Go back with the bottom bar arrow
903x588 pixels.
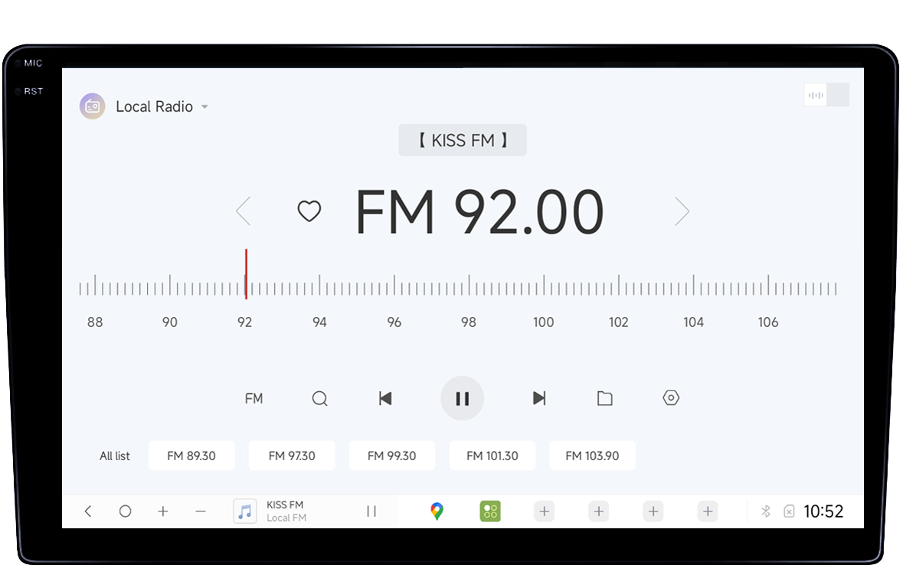pos(88,511)
